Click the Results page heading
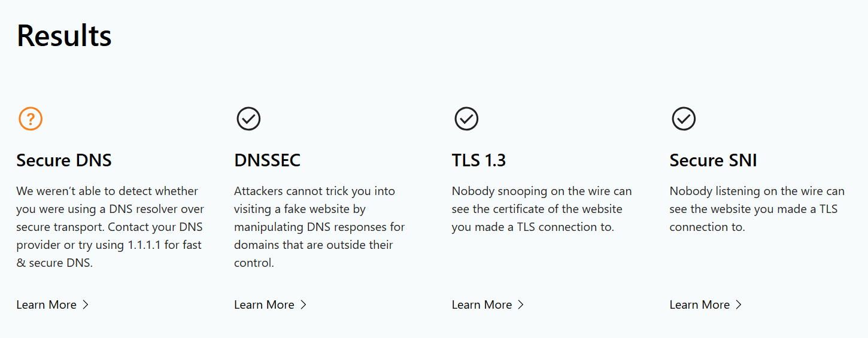The height and width of the screenshot is (338, 868). pyautogui.click(x=64, y=36)
